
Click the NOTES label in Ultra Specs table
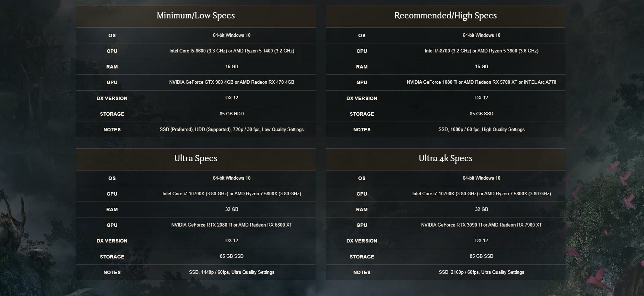[x=112, y=272]
